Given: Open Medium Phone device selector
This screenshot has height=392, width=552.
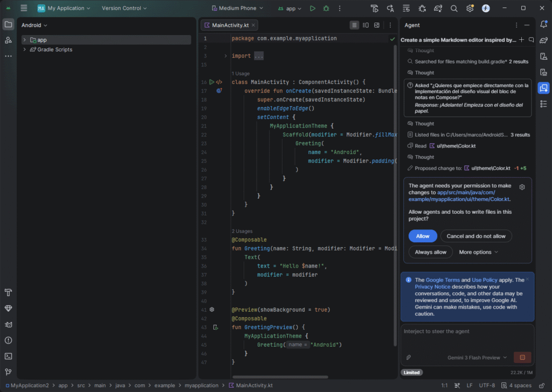Looking at the screenshot, I should [x=238, y=8].
